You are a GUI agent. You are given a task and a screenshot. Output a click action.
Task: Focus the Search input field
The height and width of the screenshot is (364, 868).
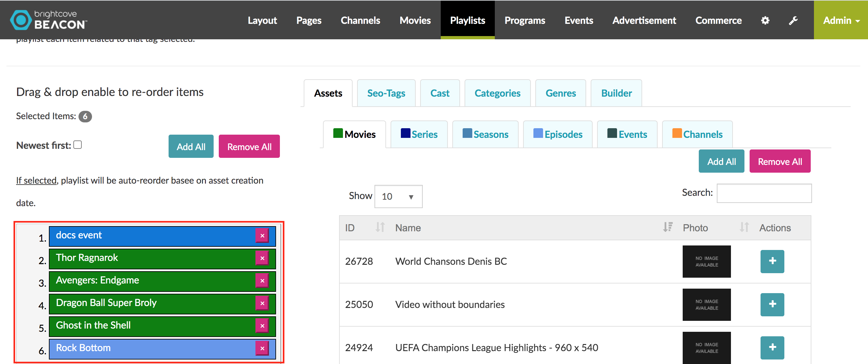coord(763,193)
